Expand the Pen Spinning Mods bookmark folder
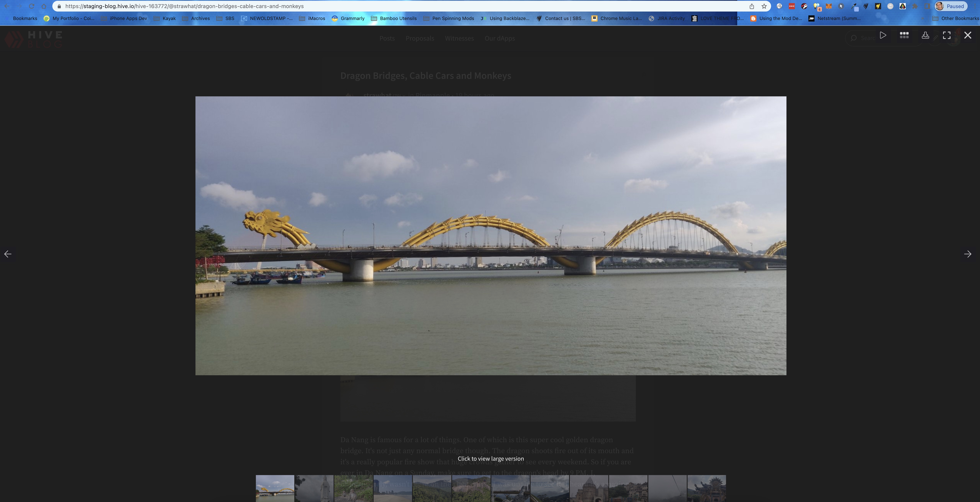The width and height of the screenshot is (980, 502). 448,18
